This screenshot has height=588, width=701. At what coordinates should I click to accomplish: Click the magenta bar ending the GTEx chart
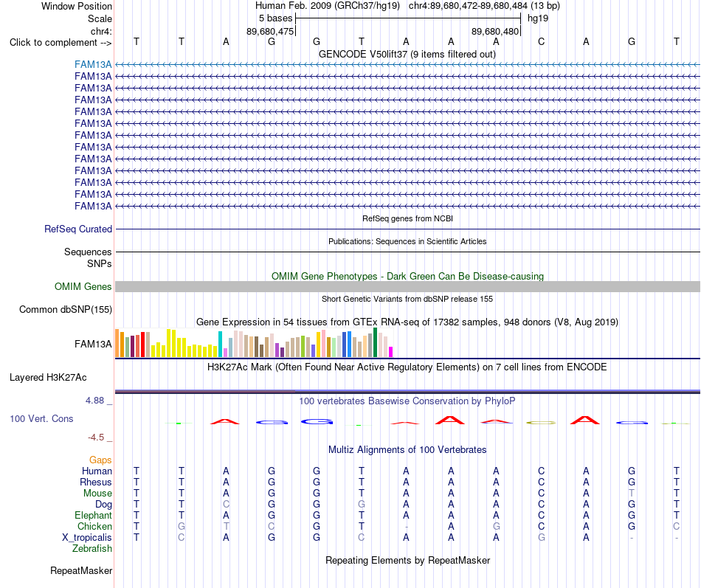point(391,352)
